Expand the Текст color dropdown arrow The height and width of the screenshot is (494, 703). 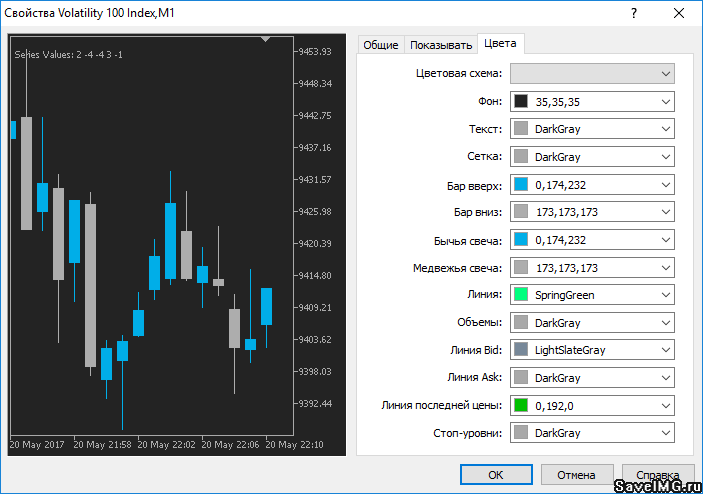[665, 129]
